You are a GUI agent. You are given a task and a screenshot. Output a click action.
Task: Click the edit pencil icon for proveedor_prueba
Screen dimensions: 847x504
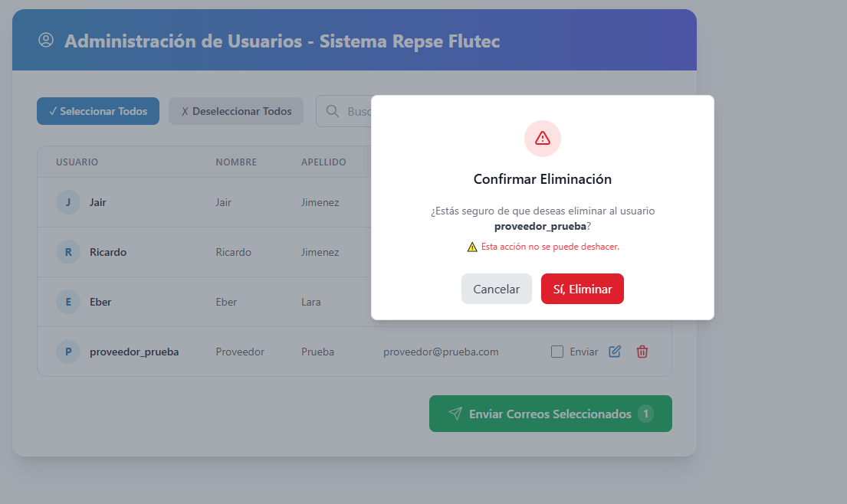click(x=615, y=352)
